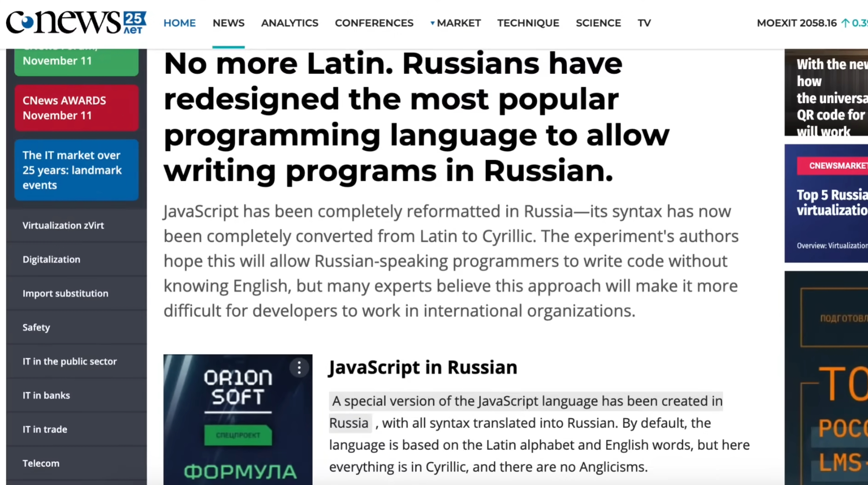Open the IT in banks category
The height and width of the screenshot is (485, 868).
click(46, 395)
